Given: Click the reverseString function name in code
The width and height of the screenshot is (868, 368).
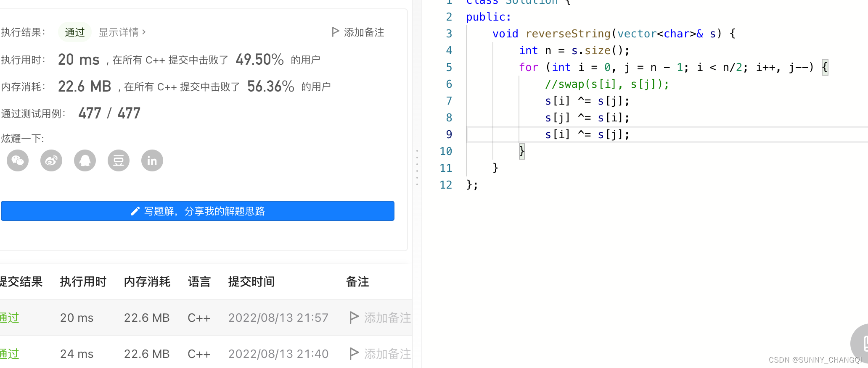Looking at the screenshot, I should coord(568,34).
